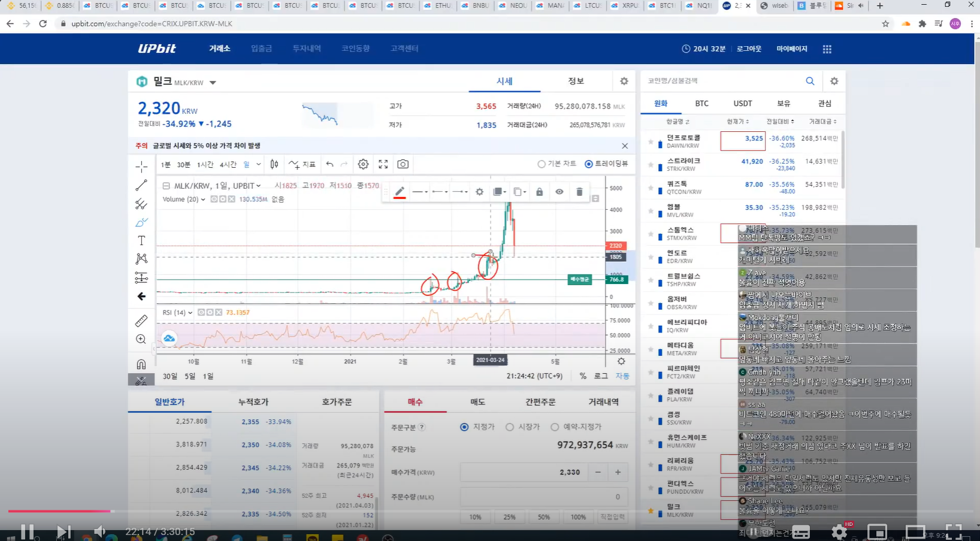Screen dimensions: 980x541
Task: Expand the RSI (14) indicator options
Action: (190, 313)
